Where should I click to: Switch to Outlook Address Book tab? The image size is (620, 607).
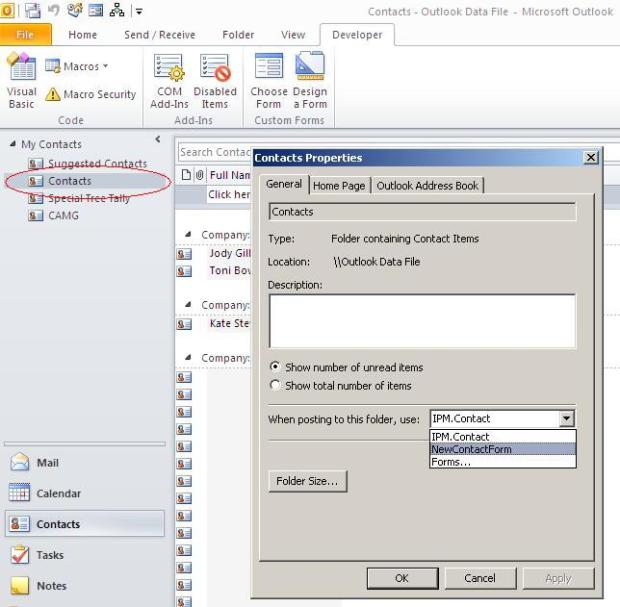427,185
